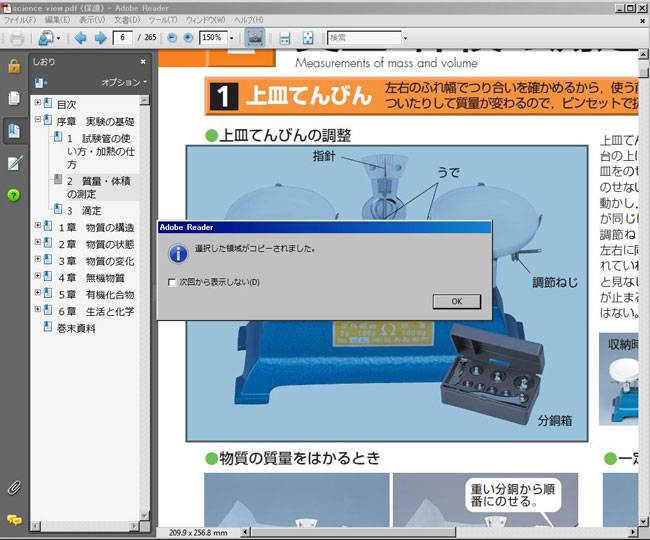Click bookmarks panel scroll up arrow
The width and height of the screenshot is (650, 540).
click(144, 100)
